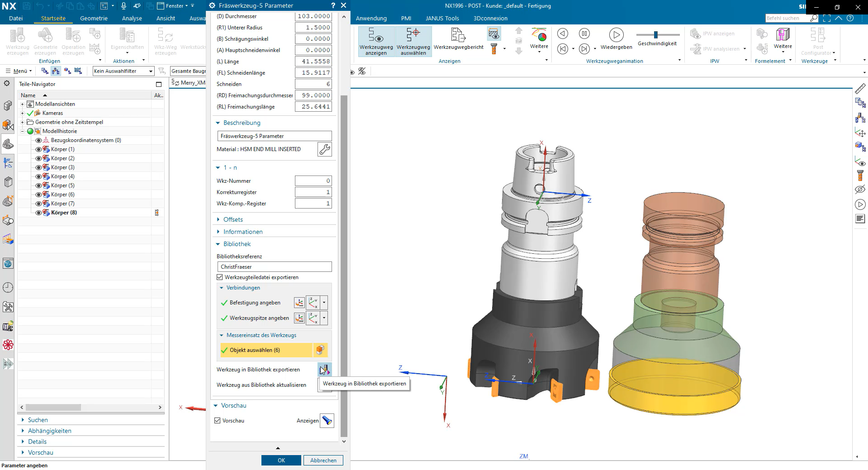This screenshot has height=470, width=868.
Task: Click the Befestigung angeben point icon
Action: tap(299, 303)
